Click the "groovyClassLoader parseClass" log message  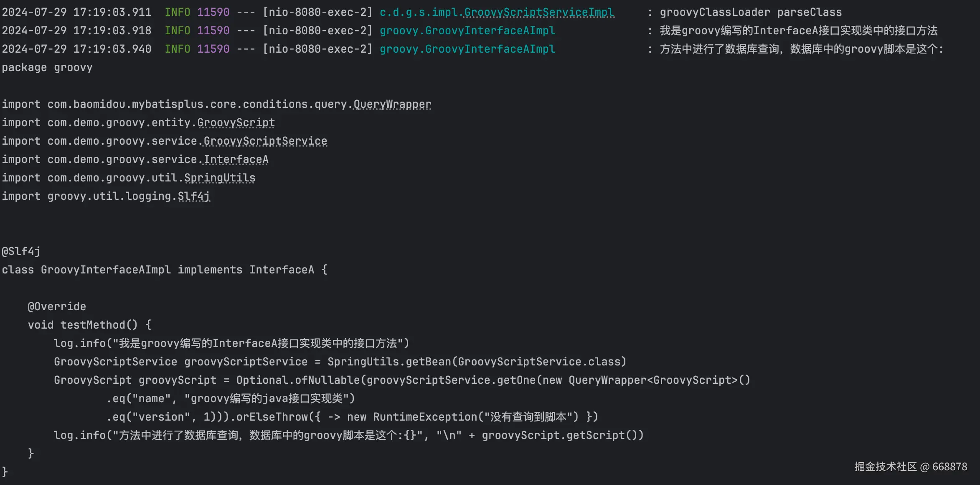[x=751, y=13]
